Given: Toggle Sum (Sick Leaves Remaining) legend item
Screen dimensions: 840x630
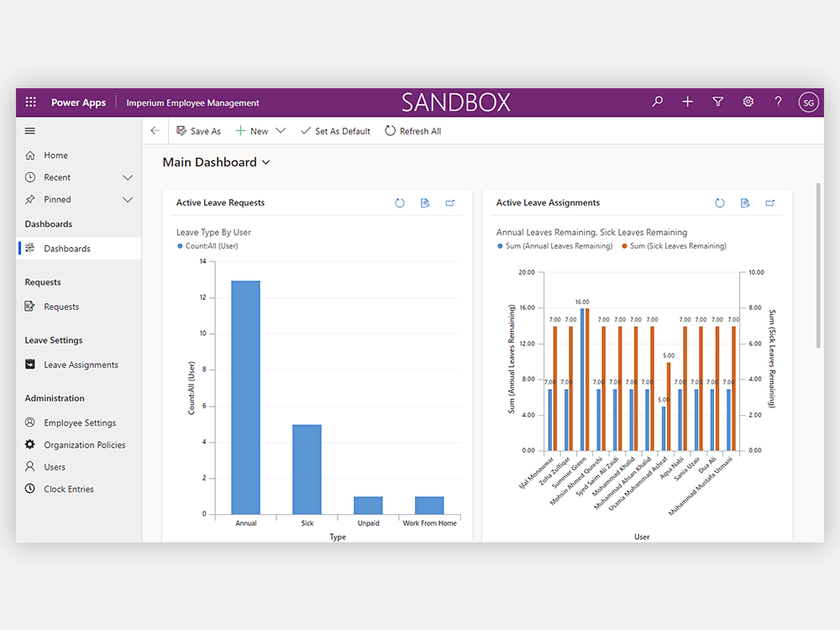Looking at the screenshot, I should 674,246.
